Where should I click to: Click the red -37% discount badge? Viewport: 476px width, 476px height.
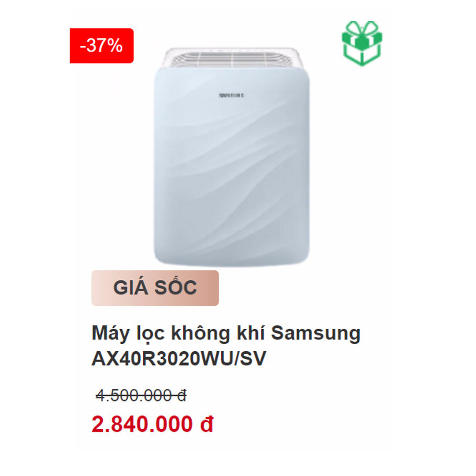pos(102,46)
